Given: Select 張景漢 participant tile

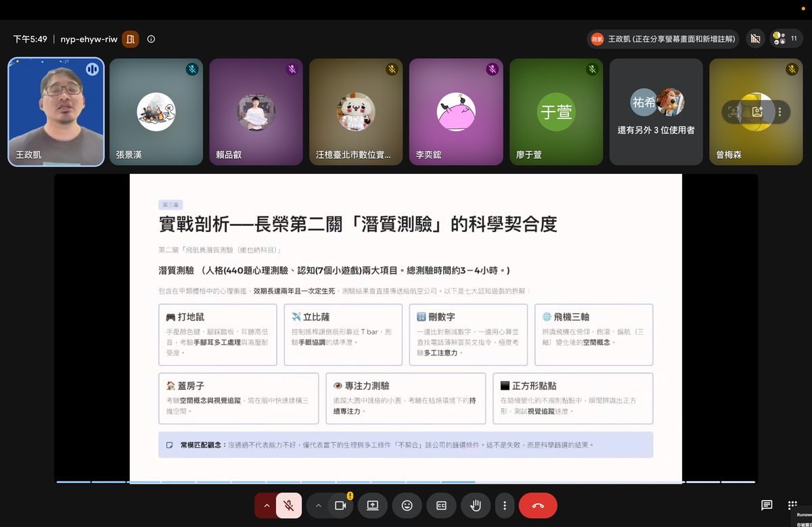Looking at the screenshot, I should (156, 112).
